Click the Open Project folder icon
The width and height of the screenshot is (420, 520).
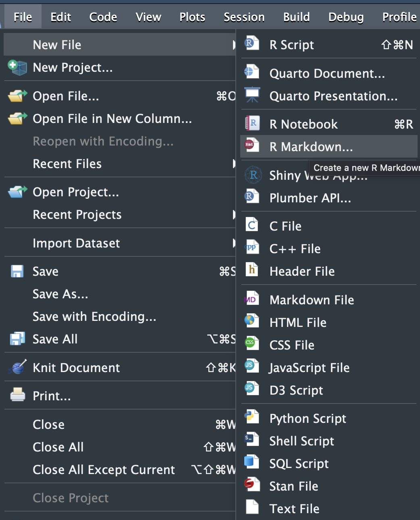click(x=18, y=192)
